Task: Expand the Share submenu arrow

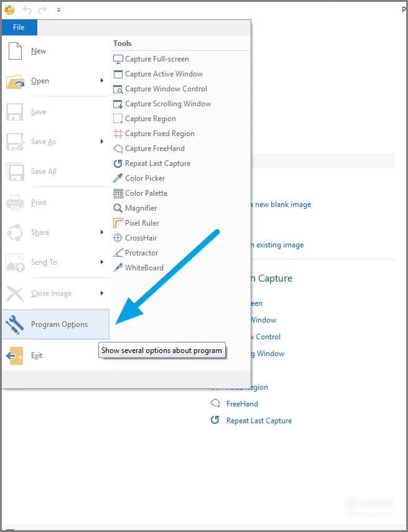Action: (x=102, y=232)
